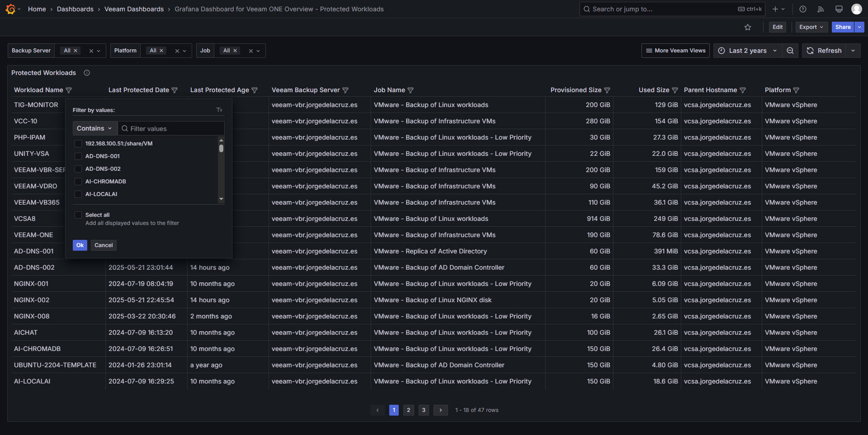Check the AD-DNS-002 filter value
The height and width of the screenshot is (435, 868).
click(x=78, y=169)
